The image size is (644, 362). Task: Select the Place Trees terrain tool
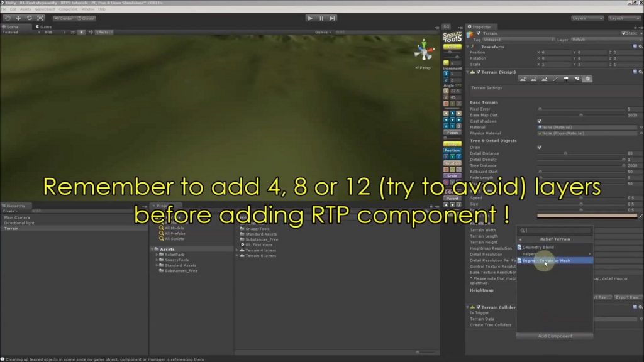(566, 79)
